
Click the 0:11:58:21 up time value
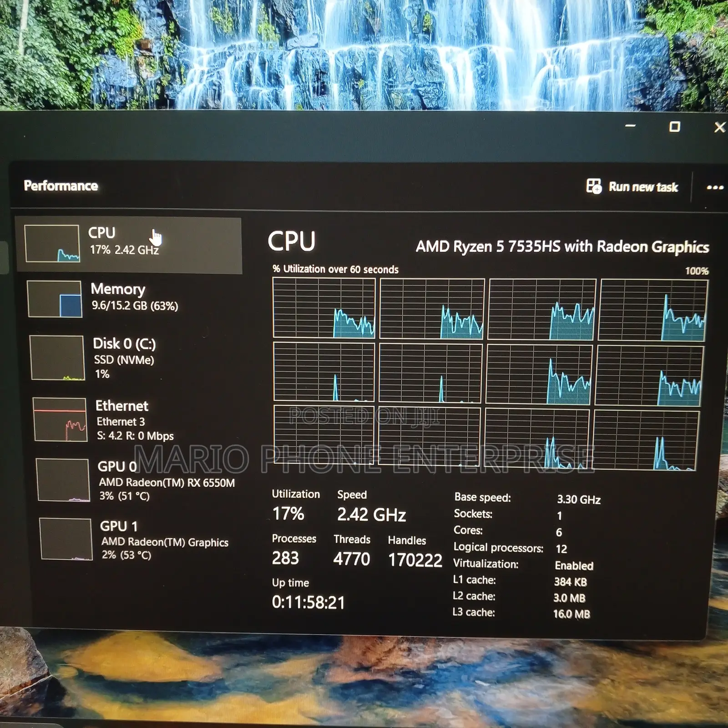coord(308,602)
